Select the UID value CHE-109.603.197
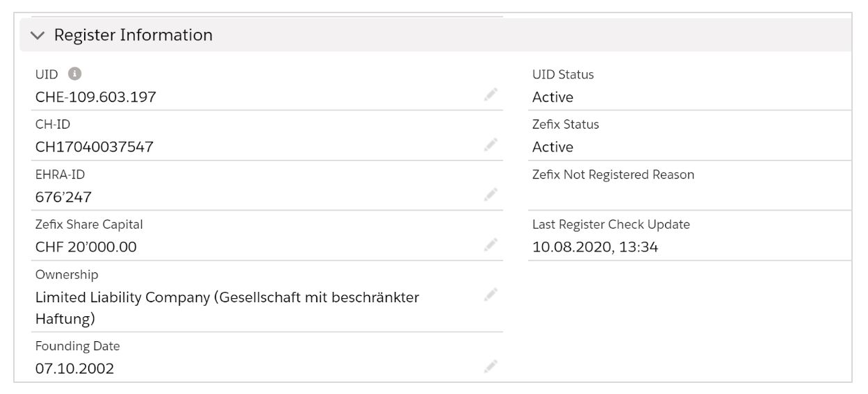868x394 pixels. pyautogui.click(x=96, y=97)
